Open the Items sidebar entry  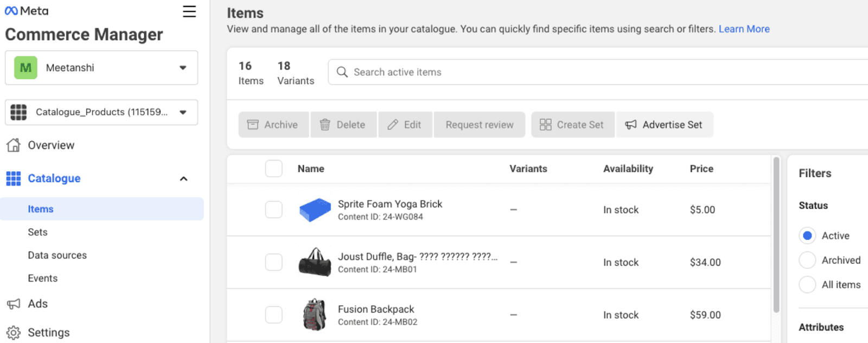coord(101,209)
